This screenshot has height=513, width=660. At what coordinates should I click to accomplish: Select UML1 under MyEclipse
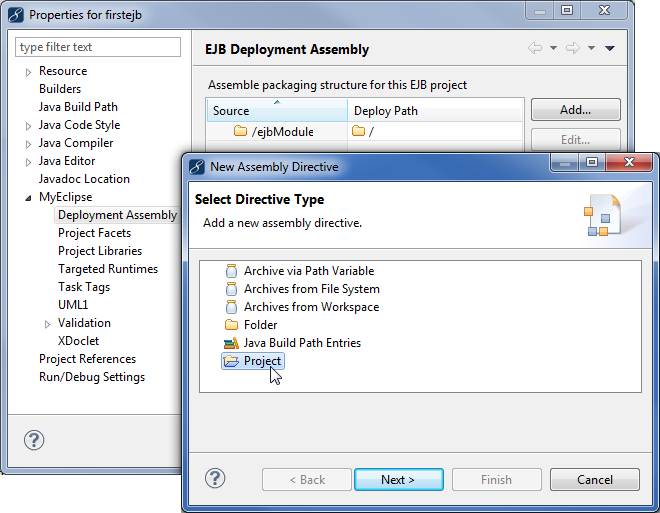point(73,305)
